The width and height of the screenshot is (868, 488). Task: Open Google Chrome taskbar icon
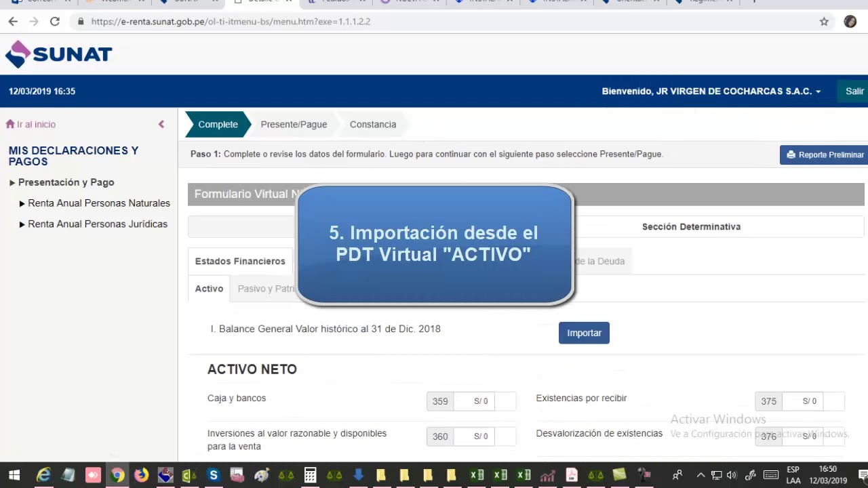(x=117, y=475)
